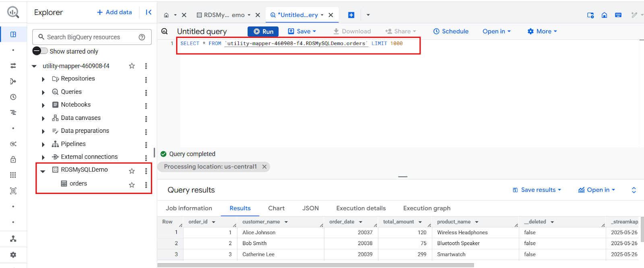Collapse the Explorer panel with the arrow icon
The width and height of the screenshot is (644, 268).
[x=149, y=12]
